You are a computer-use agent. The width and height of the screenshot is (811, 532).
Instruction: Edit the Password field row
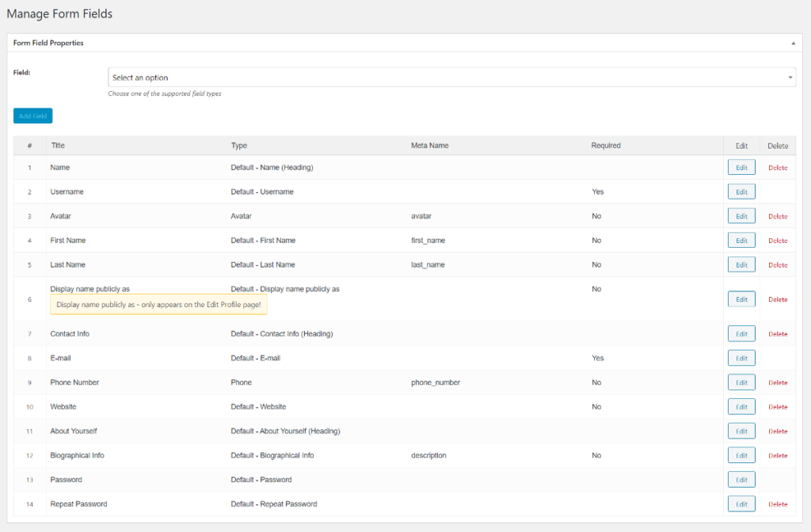pyautogui.click(x=741, y=480)
